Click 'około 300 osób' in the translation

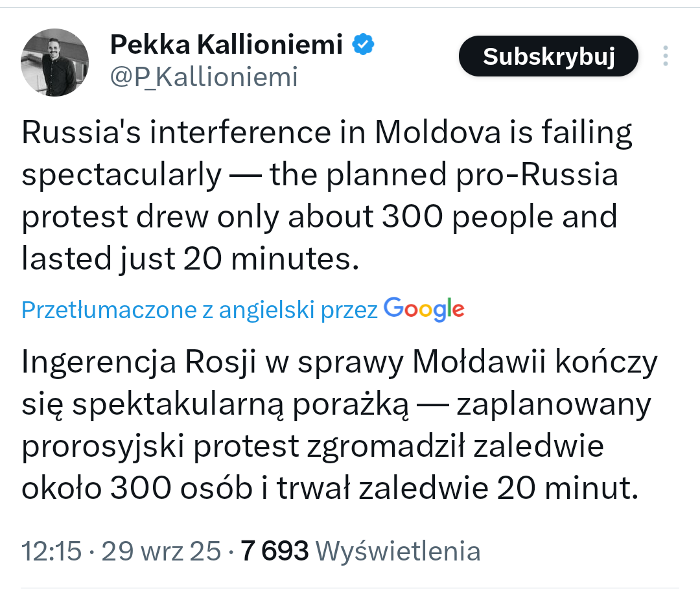(x=137, y=489)
